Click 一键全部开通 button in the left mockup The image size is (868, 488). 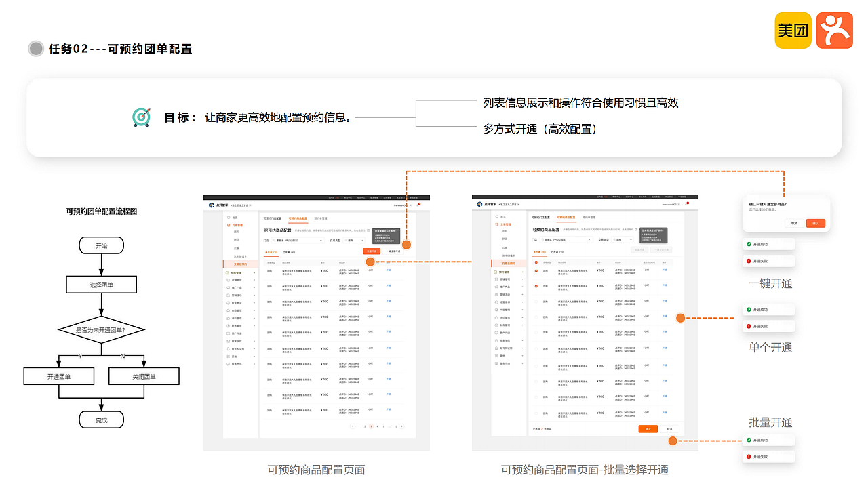pos(393,251)
